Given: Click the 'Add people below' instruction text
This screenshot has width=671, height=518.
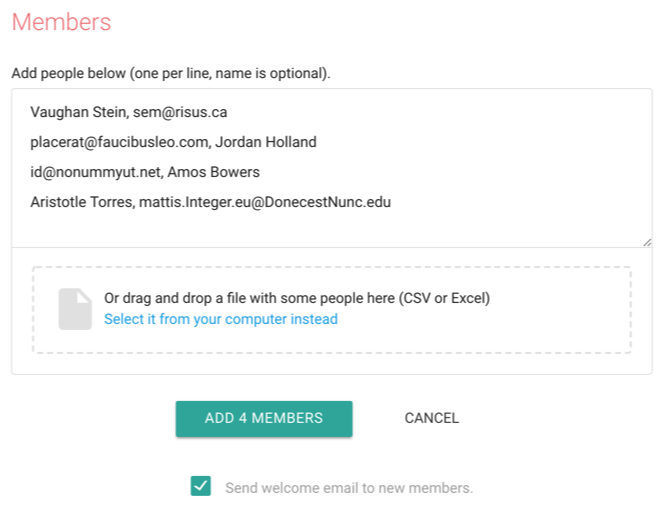Looking at the screenshot, I should coord(170,73).
